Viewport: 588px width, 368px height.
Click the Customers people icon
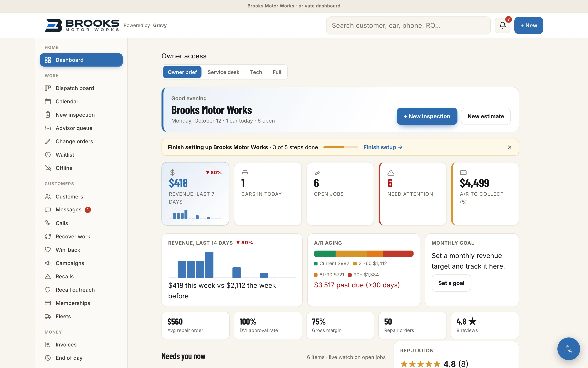click(x=48, y=196)
